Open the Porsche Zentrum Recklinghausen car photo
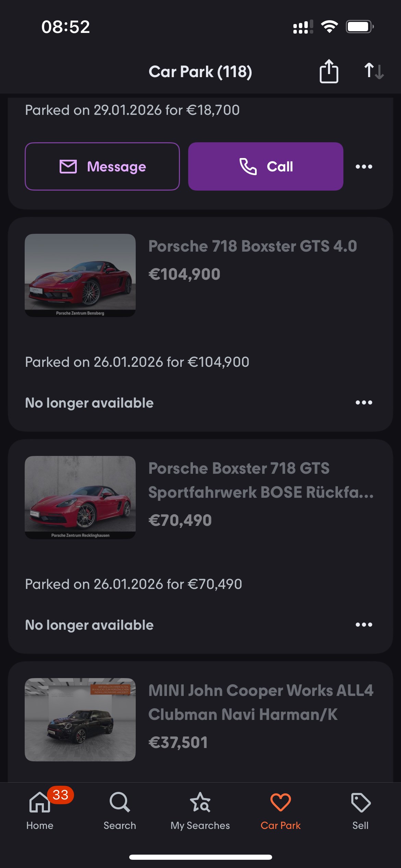This screenshot has width=401, height=868. click(80, 497)
